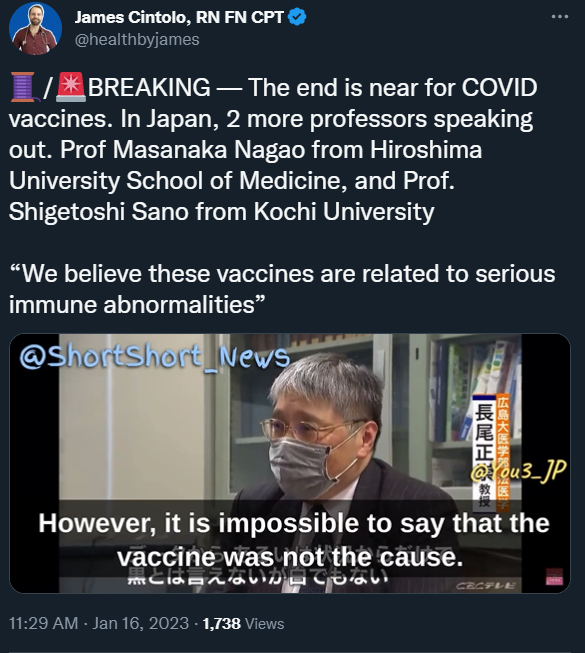View the 1,738 Views count
The width and height of the screenshot is (585, 653).
tap(243, 623)
